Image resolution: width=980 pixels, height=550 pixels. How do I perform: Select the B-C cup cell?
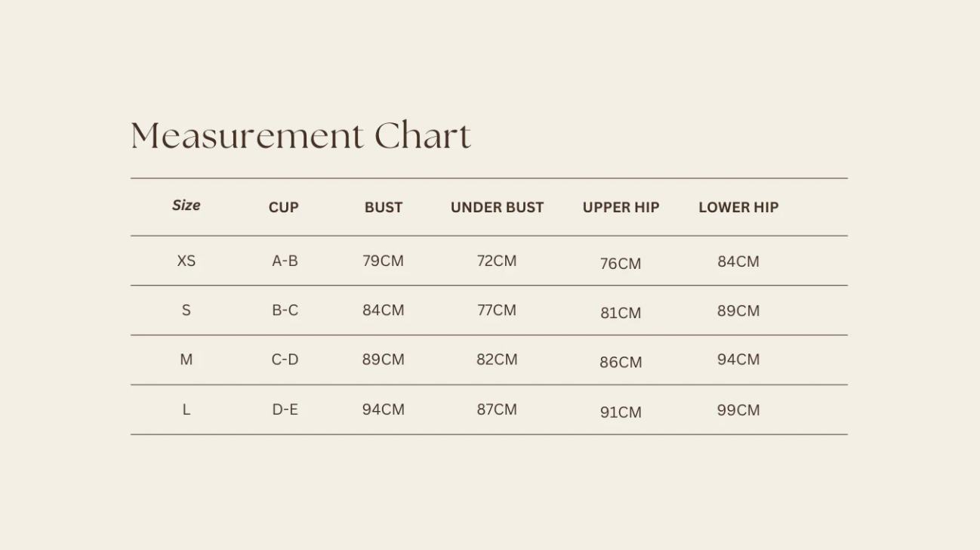click(285, 311)
